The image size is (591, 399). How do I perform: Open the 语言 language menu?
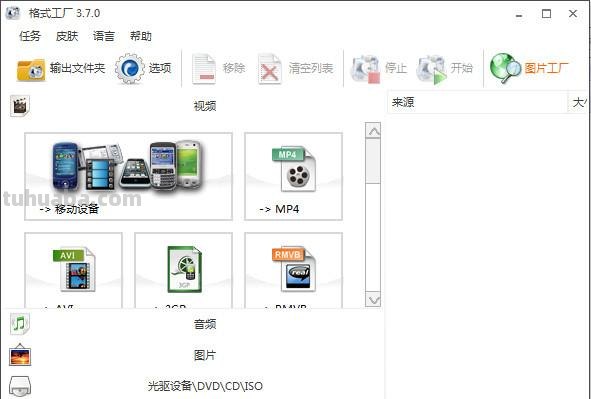(104, 36)
